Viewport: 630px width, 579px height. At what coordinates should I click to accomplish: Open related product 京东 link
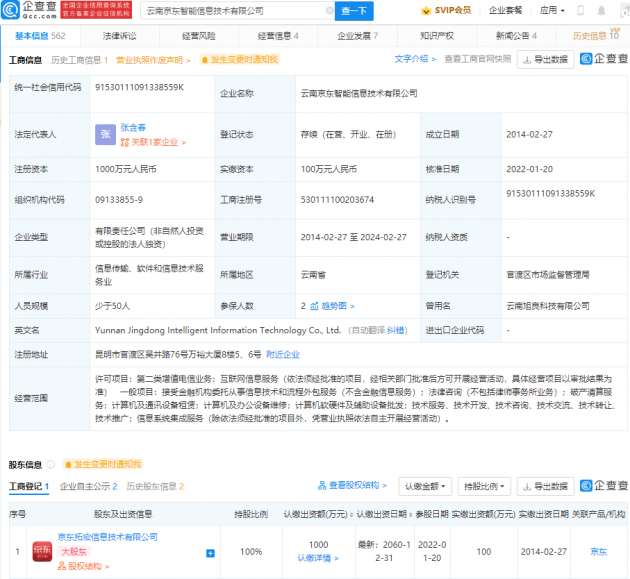pos(598,552)
